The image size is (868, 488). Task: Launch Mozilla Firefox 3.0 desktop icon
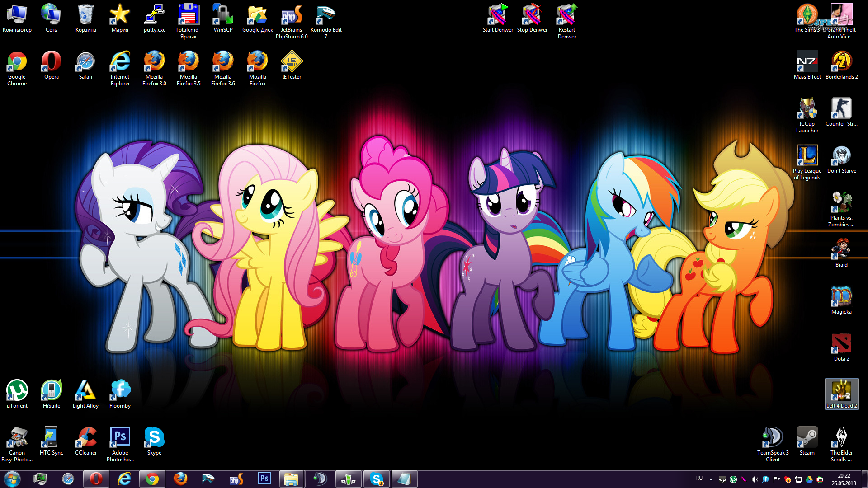(154, 68)
